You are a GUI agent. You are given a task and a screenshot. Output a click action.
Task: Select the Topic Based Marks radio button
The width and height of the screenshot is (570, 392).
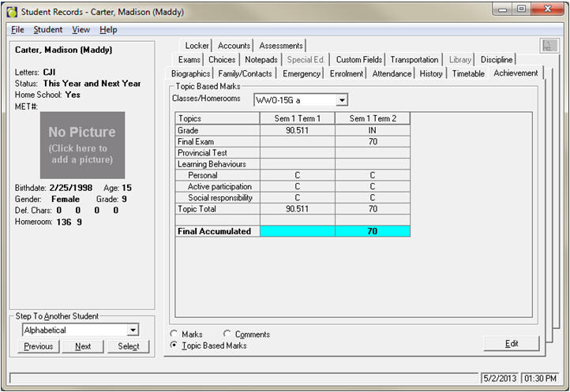(174, 345)
